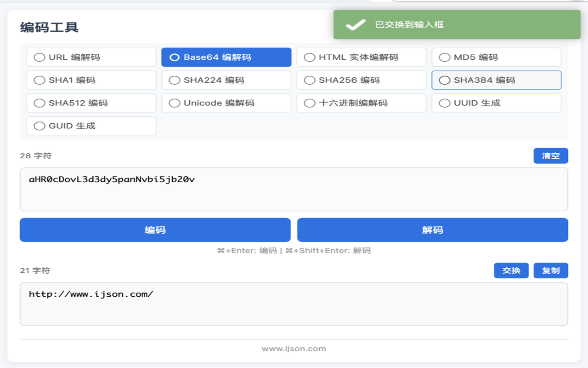Dismiss the 已交换到输入框 notification toast

(x=457, y=25)
